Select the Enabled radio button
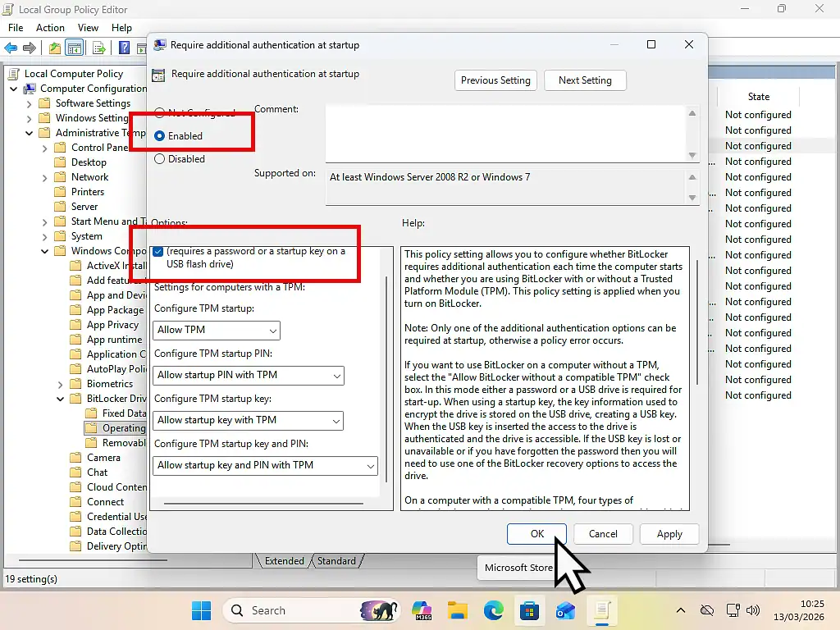 [x=158, y=137]
